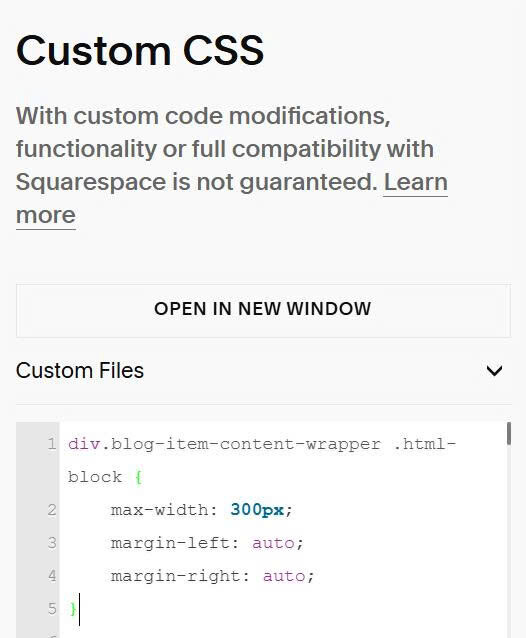Select line number 4 in gutter
The image size is (526, 638).
click(52, 576)
